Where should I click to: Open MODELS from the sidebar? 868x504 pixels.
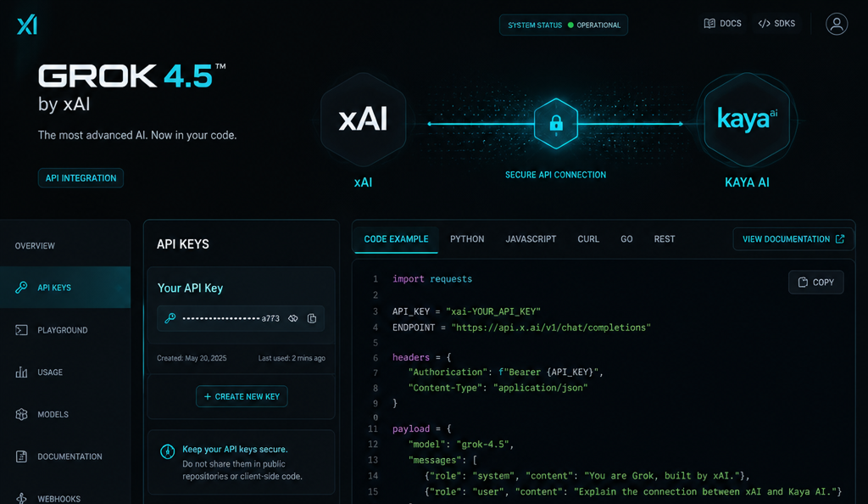(x=53, y=414)
